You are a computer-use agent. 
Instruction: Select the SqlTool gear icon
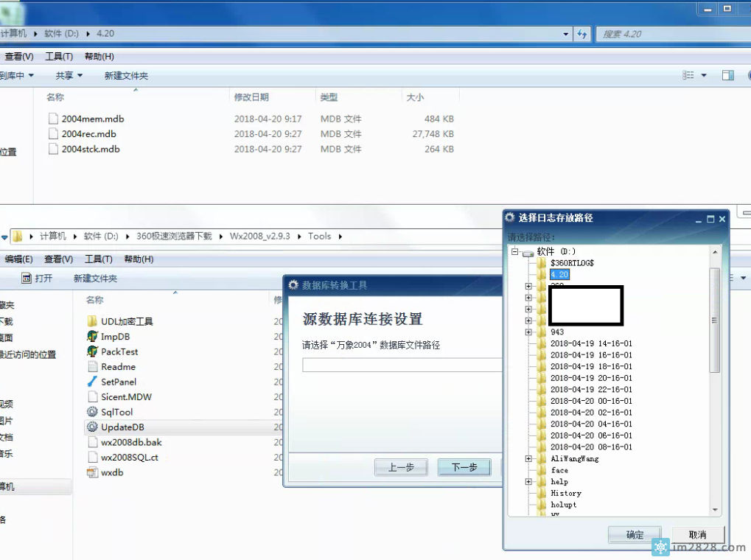click(x=92, y=412)
